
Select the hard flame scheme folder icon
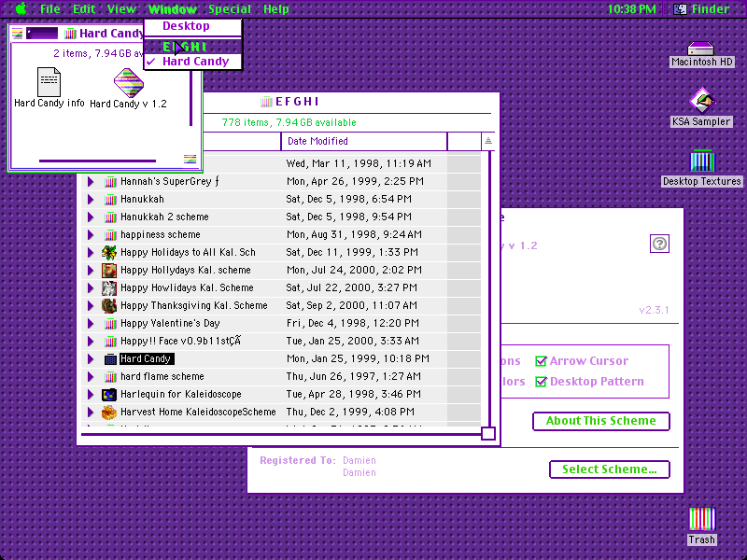(x=110, y=377)
